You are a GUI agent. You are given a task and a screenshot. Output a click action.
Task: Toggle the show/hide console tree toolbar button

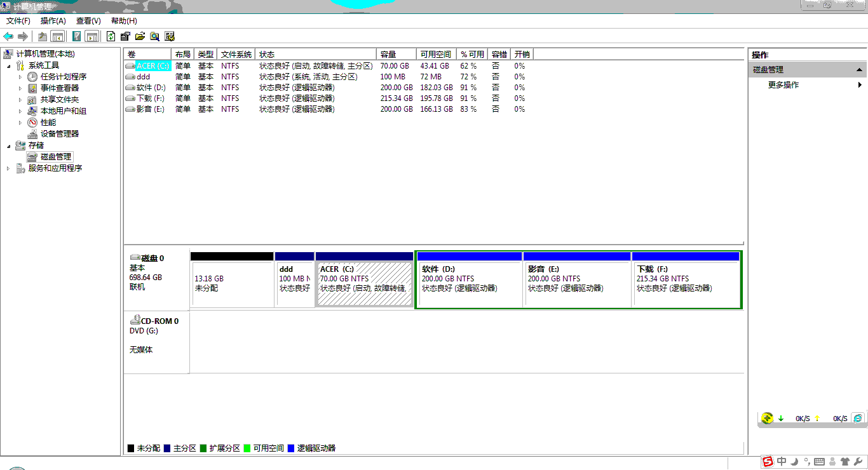tap(58, 37)
